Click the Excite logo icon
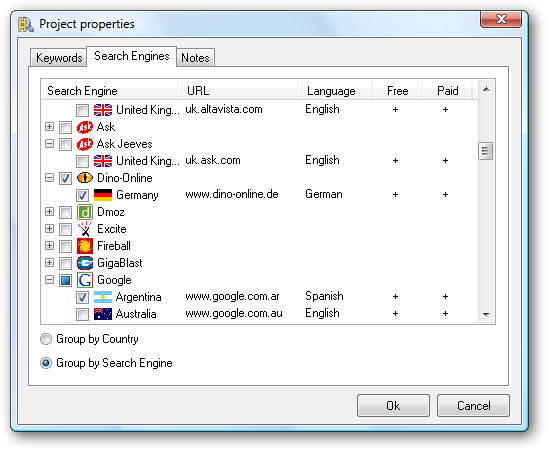The height and width of the screenshot is (450, 547). [85, 229]
